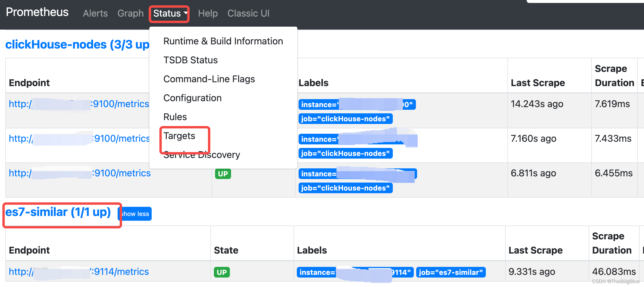This screenshot has height=287, width=644.
Task: Click job="es7-similar" label badge
Action: tap(451, 272)
